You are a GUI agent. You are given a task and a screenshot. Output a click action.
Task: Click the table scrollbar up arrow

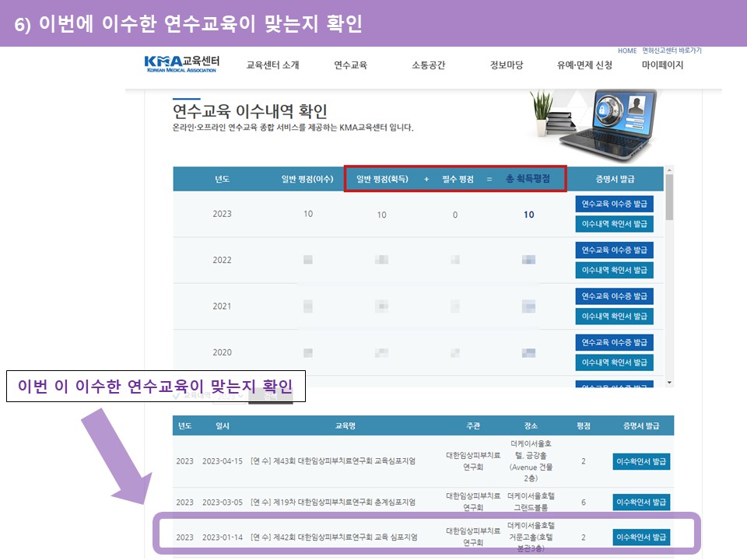click(x=669, y=170)
